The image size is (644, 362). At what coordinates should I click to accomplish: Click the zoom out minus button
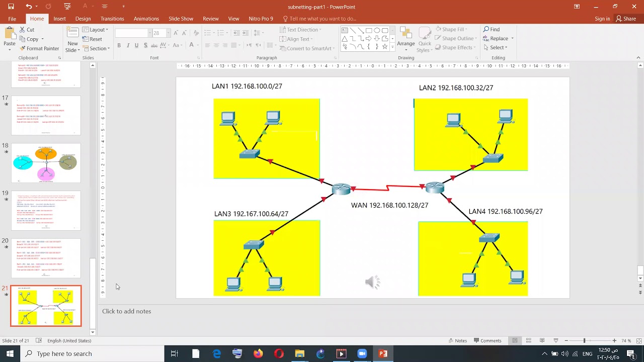(566, 341)
